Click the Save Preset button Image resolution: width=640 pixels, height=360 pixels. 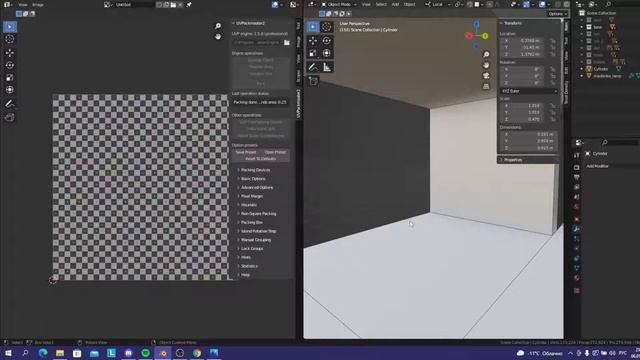(x=246, y=152)
